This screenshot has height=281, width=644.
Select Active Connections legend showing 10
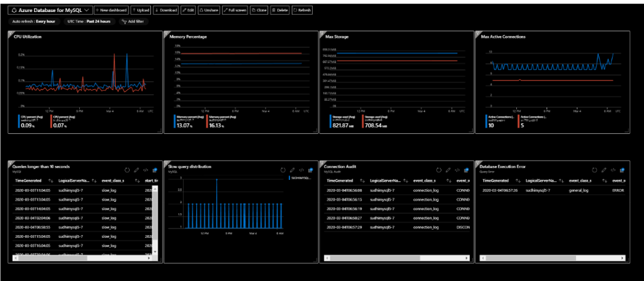pyautogui.click(x=500, y=121)
